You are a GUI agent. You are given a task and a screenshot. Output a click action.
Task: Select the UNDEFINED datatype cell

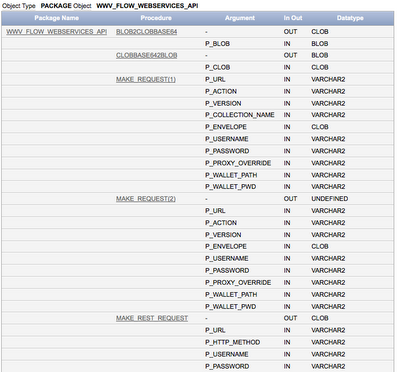pos(330,199)
